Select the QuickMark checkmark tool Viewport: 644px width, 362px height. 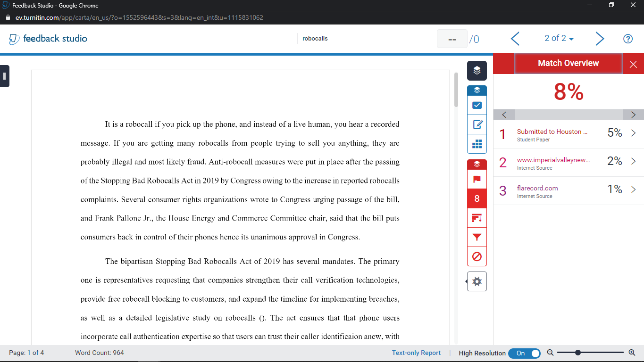[477, 105]
